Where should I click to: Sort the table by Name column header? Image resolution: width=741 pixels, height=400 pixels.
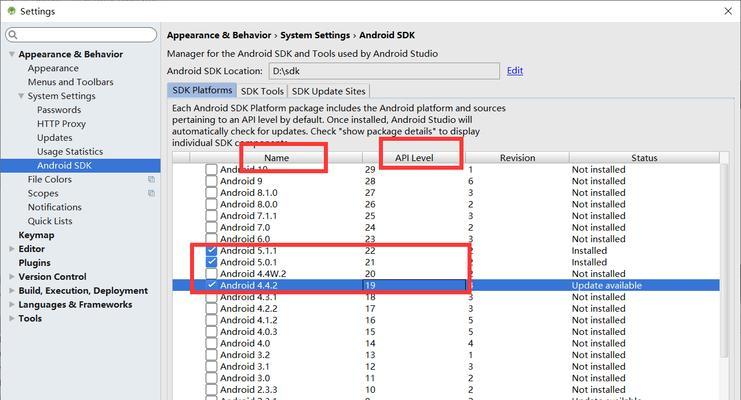coord(276,157)
